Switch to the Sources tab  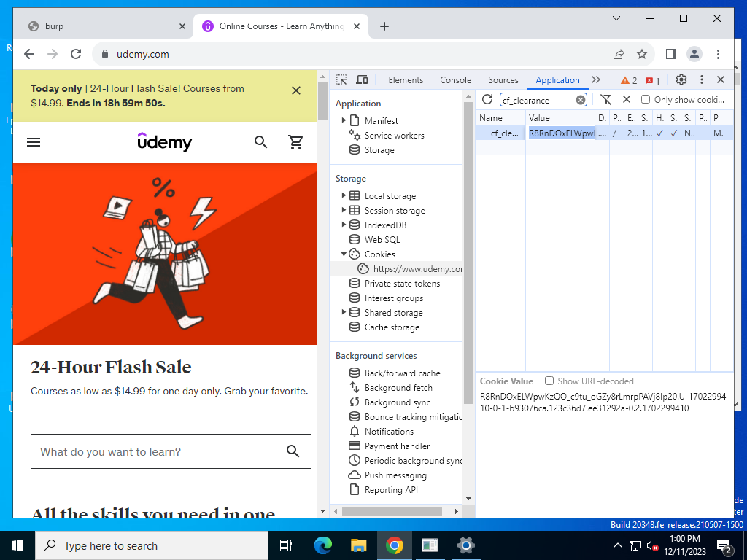pyautogui.click(x=503, y=80)
